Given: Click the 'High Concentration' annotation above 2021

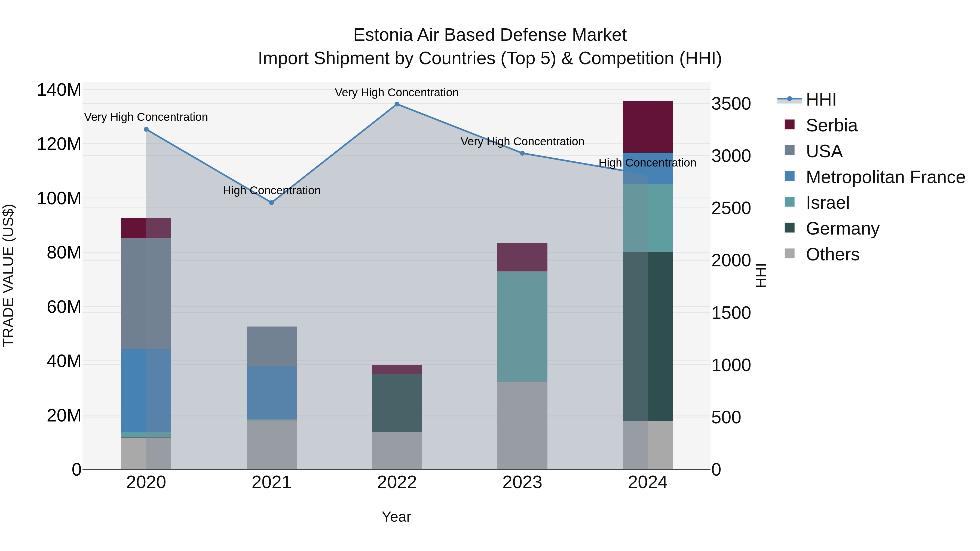Looking at the screenshot, I should pyautogui.click(x=272, y=190).
